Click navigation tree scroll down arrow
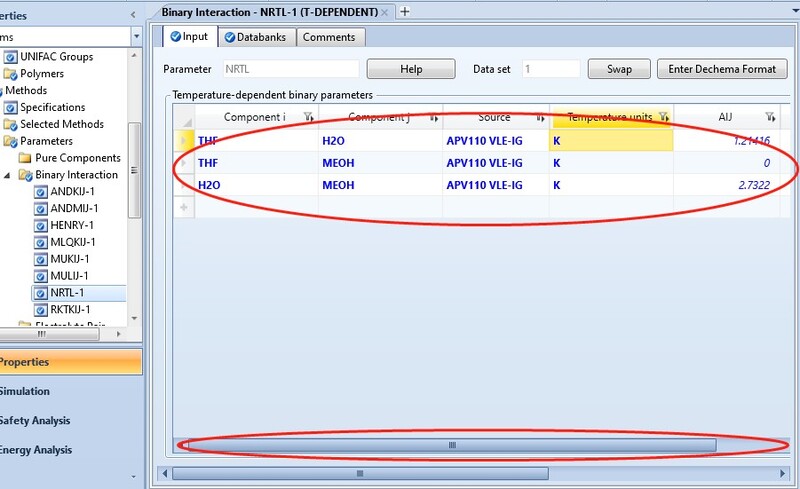Viewport: 800px width, 489px height. coord(134,318)
